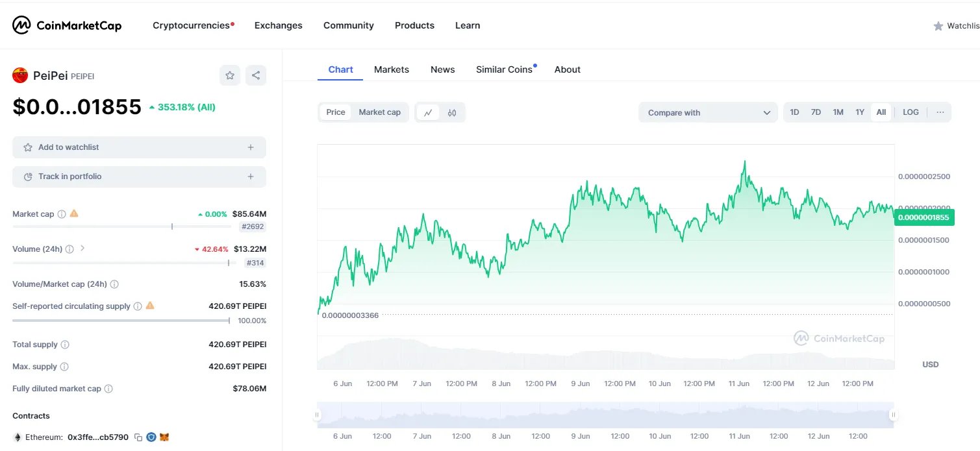Switch to the line chart view icon
The image size is (980, 451).
pyautogui.click(x=428, y=112)
